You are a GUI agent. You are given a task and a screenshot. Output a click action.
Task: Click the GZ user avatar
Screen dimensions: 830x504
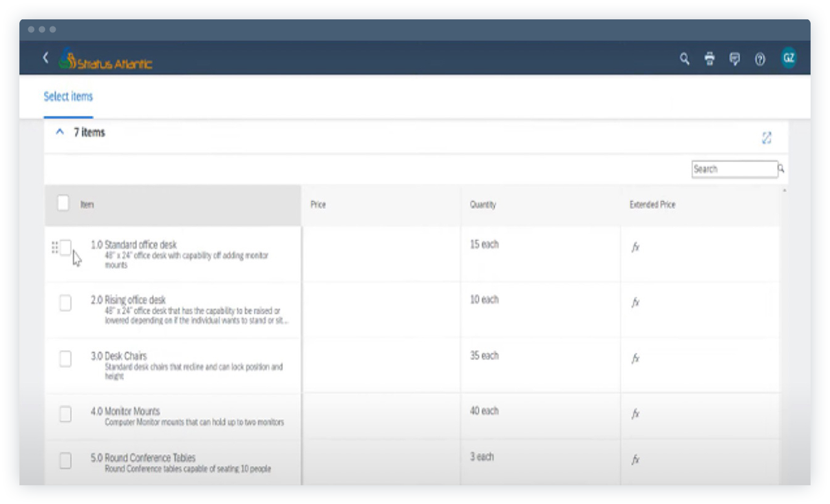click(788, 58)
